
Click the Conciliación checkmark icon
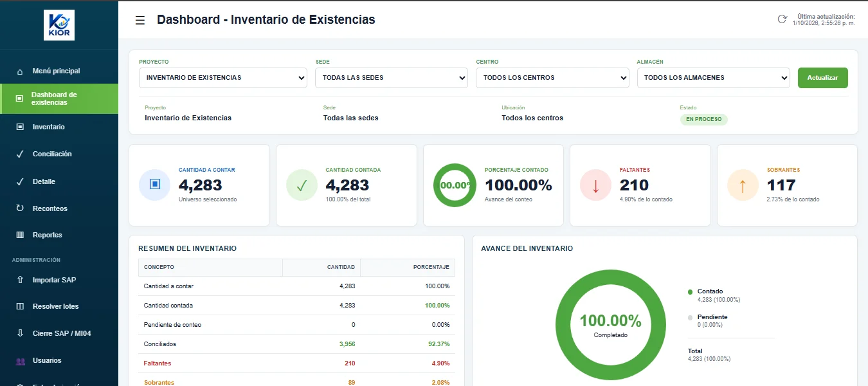tap(20, 154)
